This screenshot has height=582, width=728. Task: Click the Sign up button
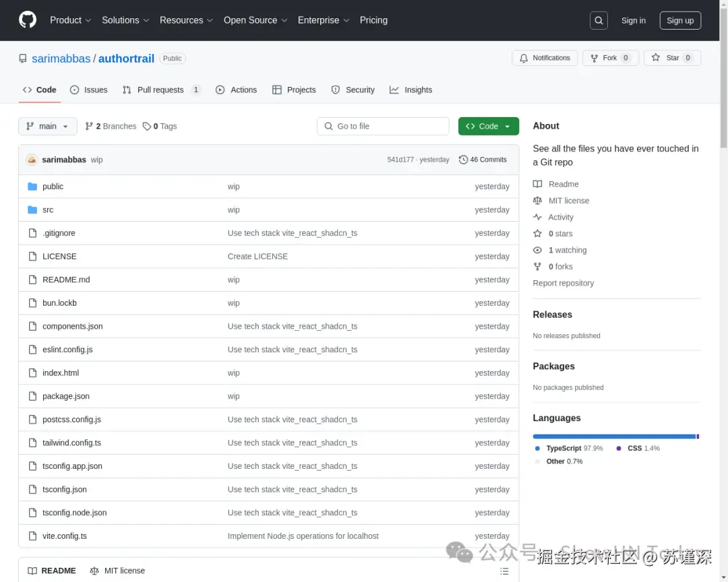(680, 20)
